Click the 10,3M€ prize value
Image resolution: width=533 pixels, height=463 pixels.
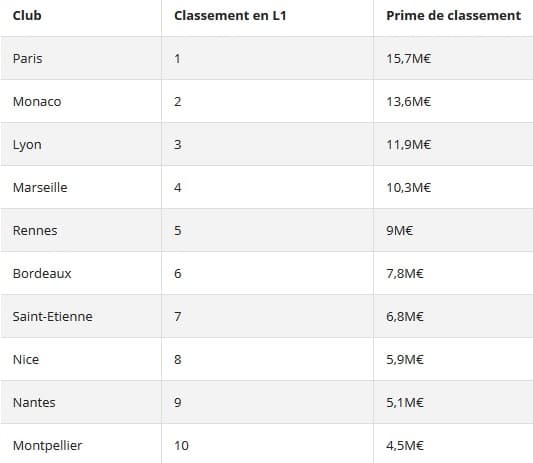coord(409,187)
